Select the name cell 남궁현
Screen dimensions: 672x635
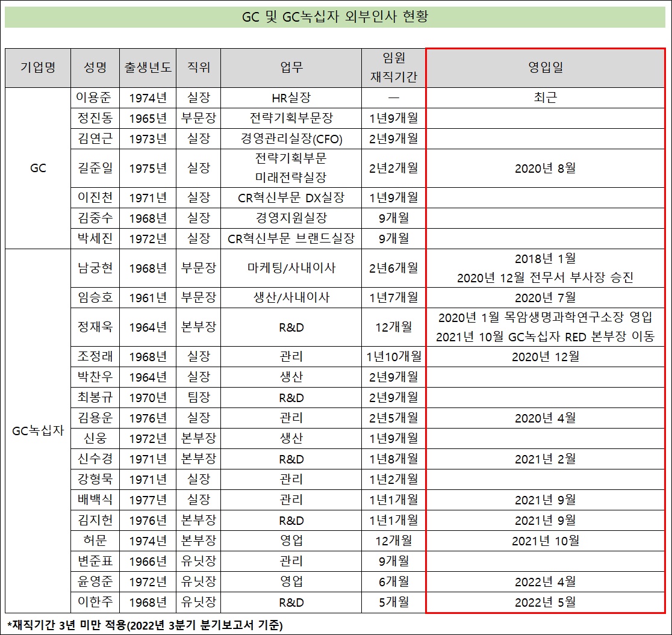pyautogui.click(x=95, y=268)
